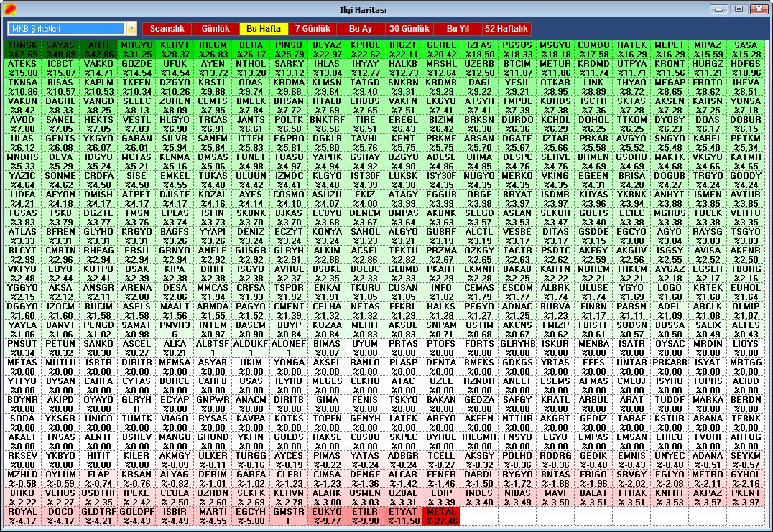Open the IMKB Şirketleri dropdown arrow

pos(131,29)
